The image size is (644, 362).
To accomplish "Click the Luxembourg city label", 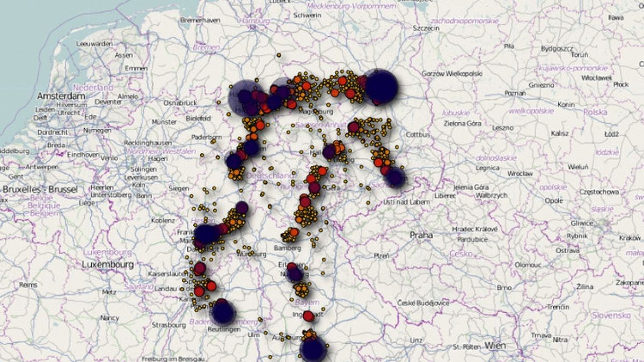I will click(x=108, y=264).
